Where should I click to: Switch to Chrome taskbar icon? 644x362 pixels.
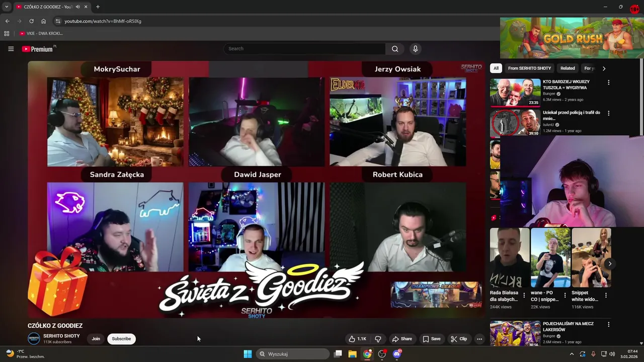pos(367,354)
